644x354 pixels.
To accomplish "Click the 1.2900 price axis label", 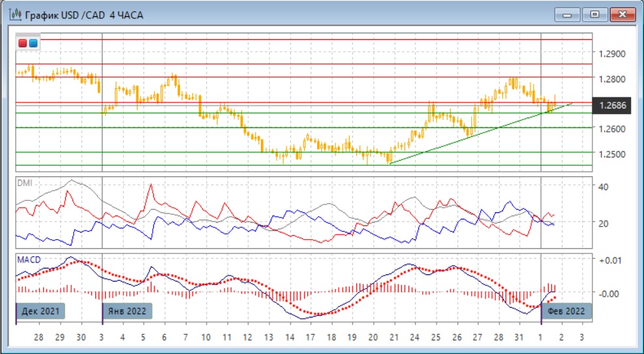I will click(x=611, y=54).
